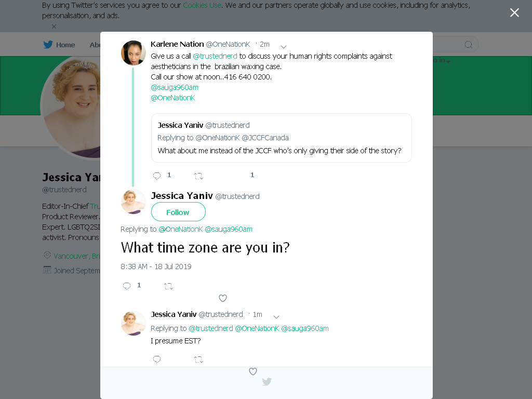532x399 pixels.
Task: Like the "I presume EST?" tweet
Action: [253, 371]
